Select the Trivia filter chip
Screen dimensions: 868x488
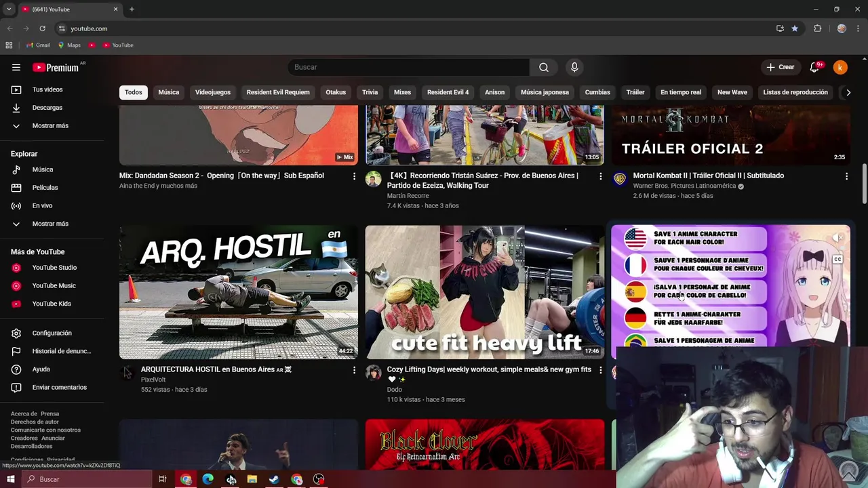click(370, 92)
